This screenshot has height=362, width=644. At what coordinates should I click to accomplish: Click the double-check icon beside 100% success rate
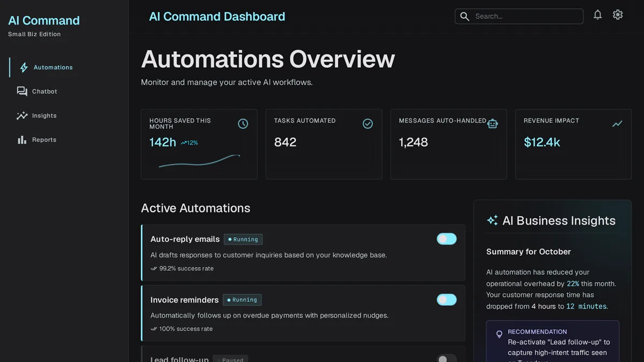[x=154, y=329]
